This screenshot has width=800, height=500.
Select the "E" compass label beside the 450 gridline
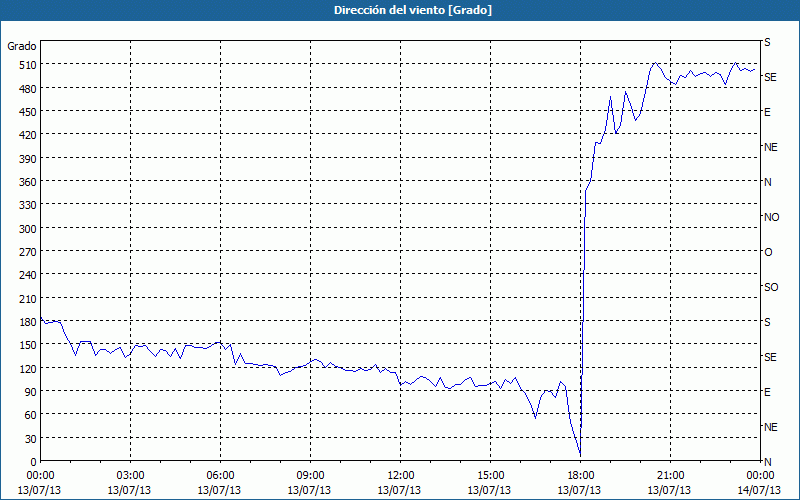click(x=767, y=112)
